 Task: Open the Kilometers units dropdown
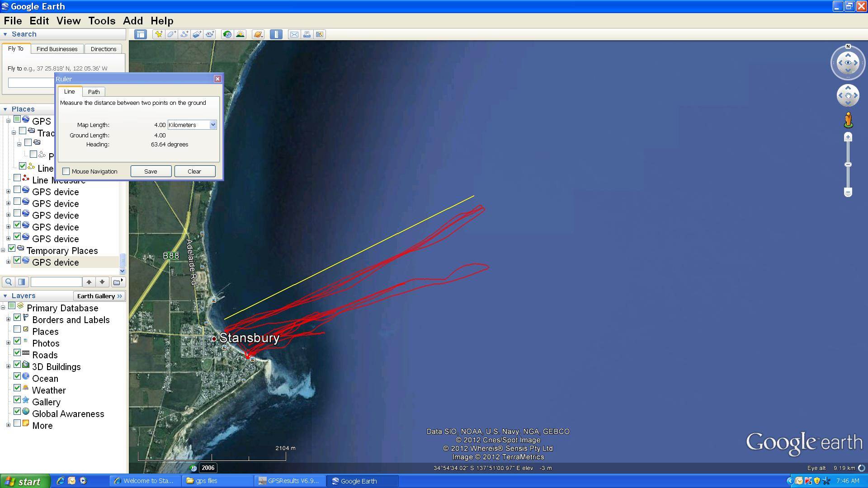pyautogui.click(x=212, y=125)
